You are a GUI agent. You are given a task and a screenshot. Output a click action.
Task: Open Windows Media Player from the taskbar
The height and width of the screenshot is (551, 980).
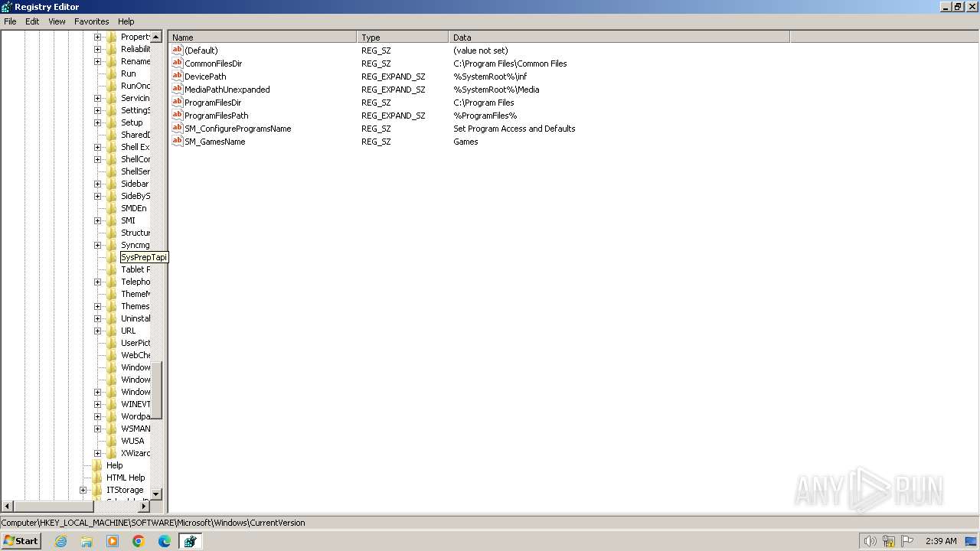(x=113, y=541)
